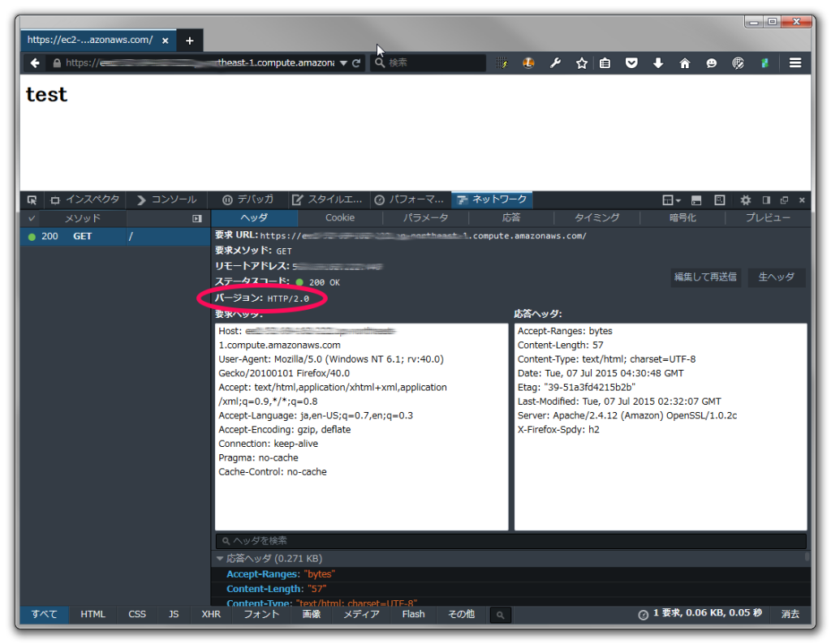
Task: Toggle the Flash request filter
Action: (413, 614)
